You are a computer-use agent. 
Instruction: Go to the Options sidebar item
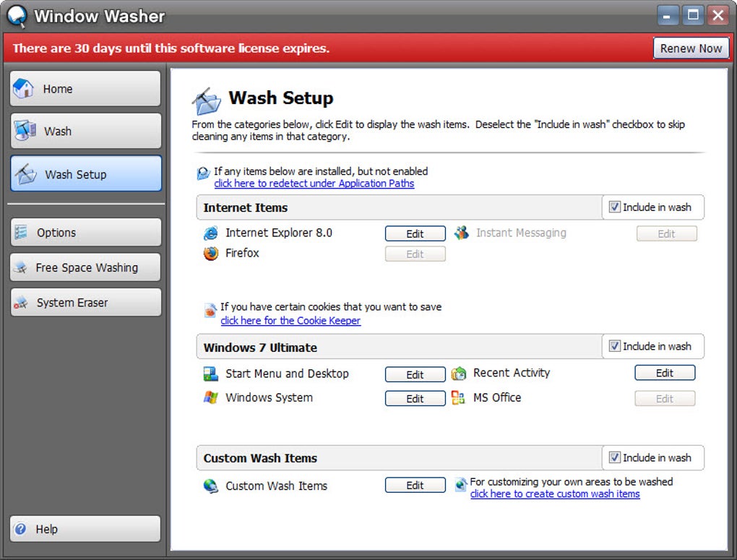pyautogui.click(x=85, y=232)
